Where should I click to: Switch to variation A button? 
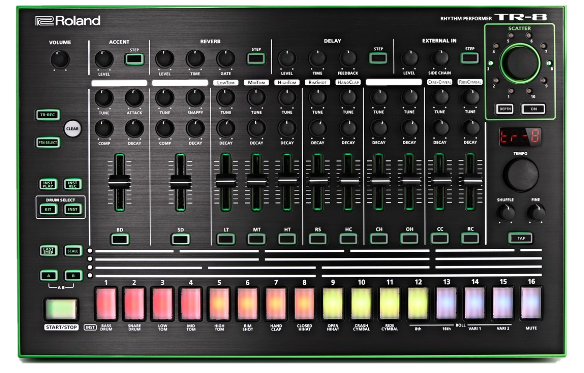tap(49, 276)
